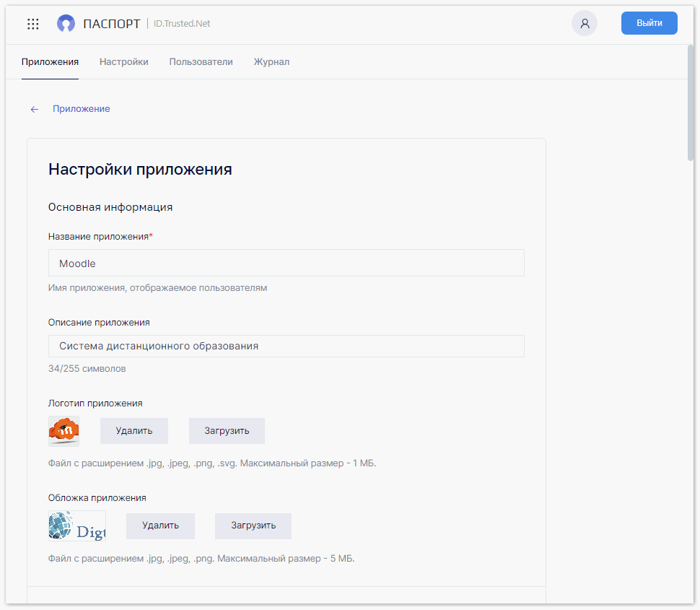Focus the Название приложения field containing Moodle

tap(286, 263)
